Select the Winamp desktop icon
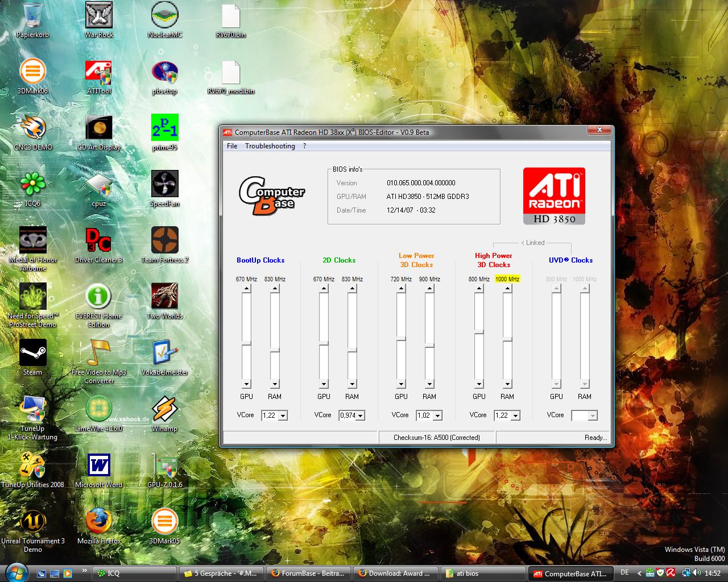 click(165, 414)
